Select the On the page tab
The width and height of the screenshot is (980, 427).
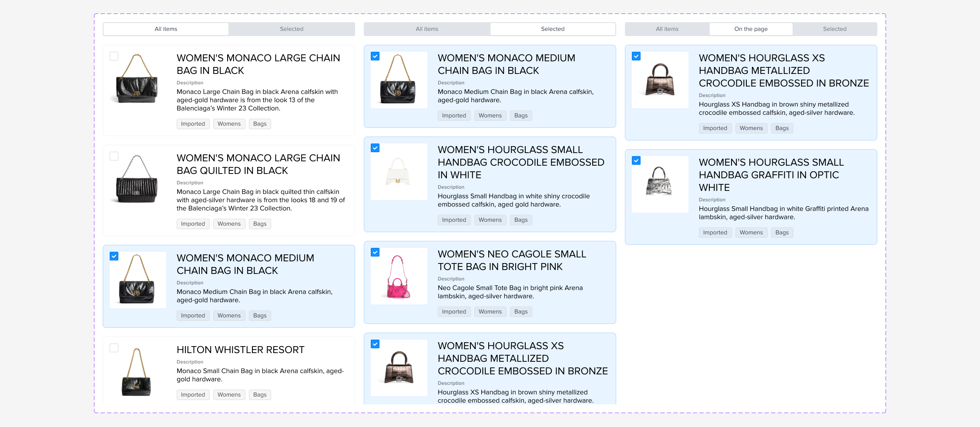751,29
